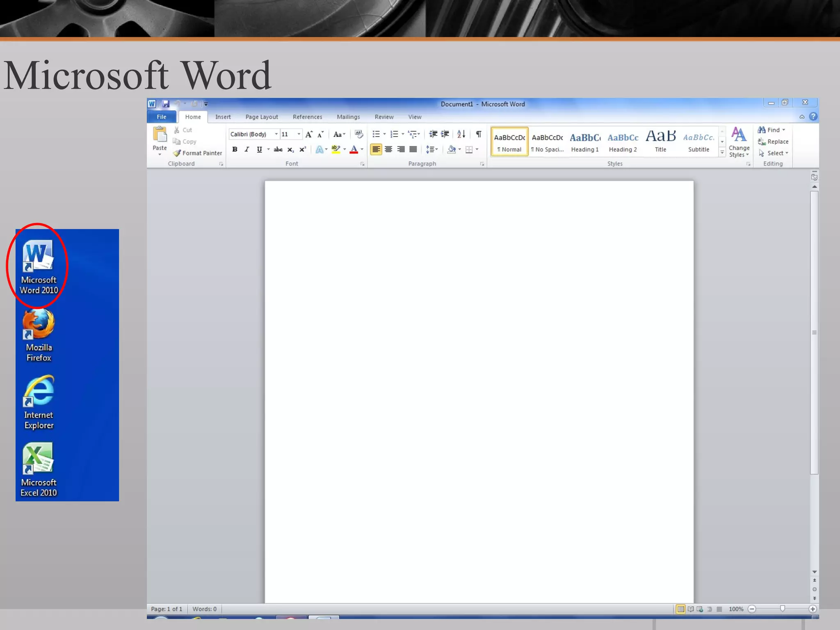The height and width of the screenshot is (630, 840).
Task: Open the font name dropdown Calibri (Body)
Action: pos(276,134)
